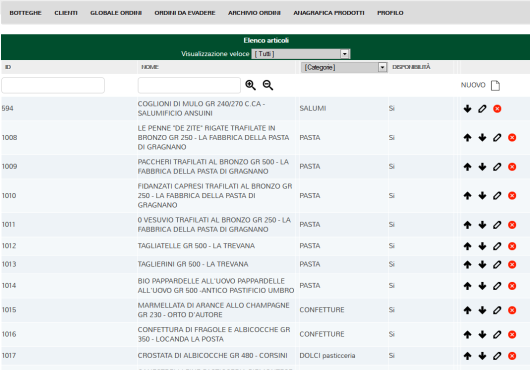
Task: Delete item 1015 Marmellata
Action: (x=512, y=310)
